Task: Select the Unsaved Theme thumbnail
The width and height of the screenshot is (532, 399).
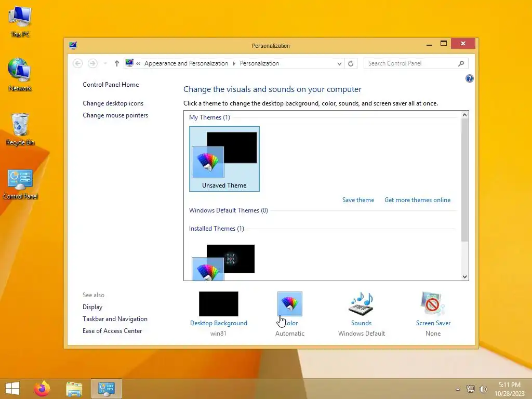Action: pyautogui.click(x=224, y=159)
